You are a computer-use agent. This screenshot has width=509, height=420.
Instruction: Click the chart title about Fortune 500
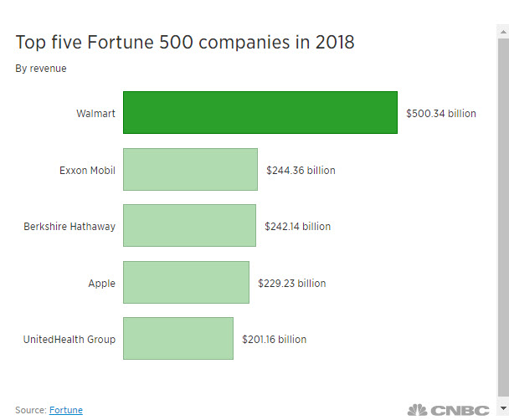[x=185, y=43]
